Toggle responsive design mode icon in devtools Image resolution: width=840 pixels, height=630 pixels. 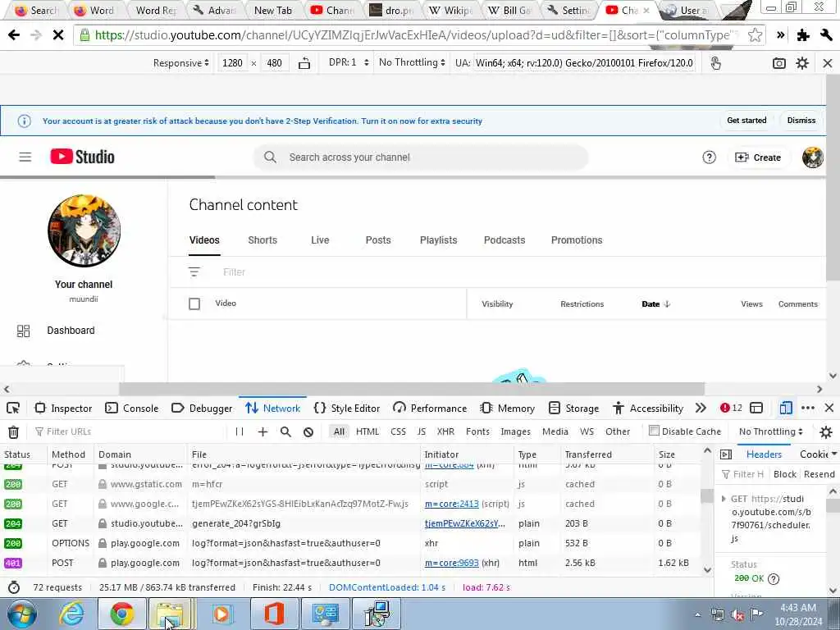[x=785, y=409]
